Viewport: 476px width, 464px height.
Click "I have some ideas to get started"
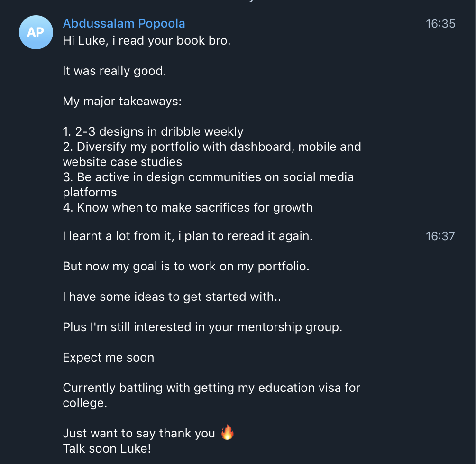[x=172, y=297]
